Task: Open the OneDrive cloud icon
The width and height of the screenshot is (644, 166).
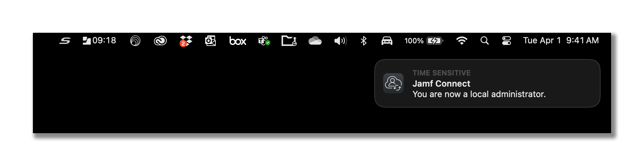Action: click(x=315, y=41)
